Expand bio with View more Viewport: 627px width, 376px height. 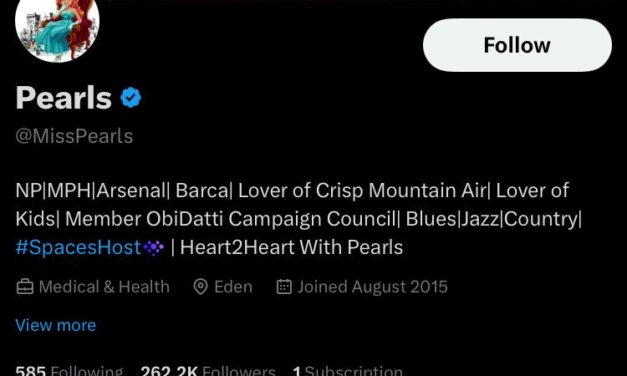pos(56,325)
